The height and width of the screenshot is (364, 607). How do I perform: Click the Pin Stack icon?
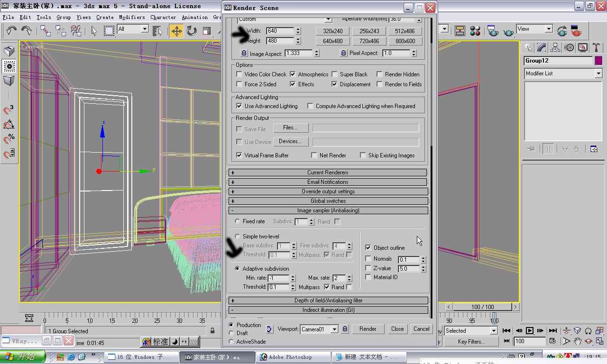tap(531, 149)
